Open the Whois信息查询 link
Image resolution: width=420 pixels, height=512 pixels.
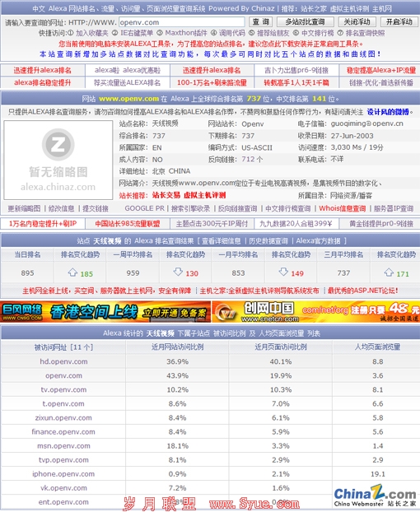[x=343, y=208]
